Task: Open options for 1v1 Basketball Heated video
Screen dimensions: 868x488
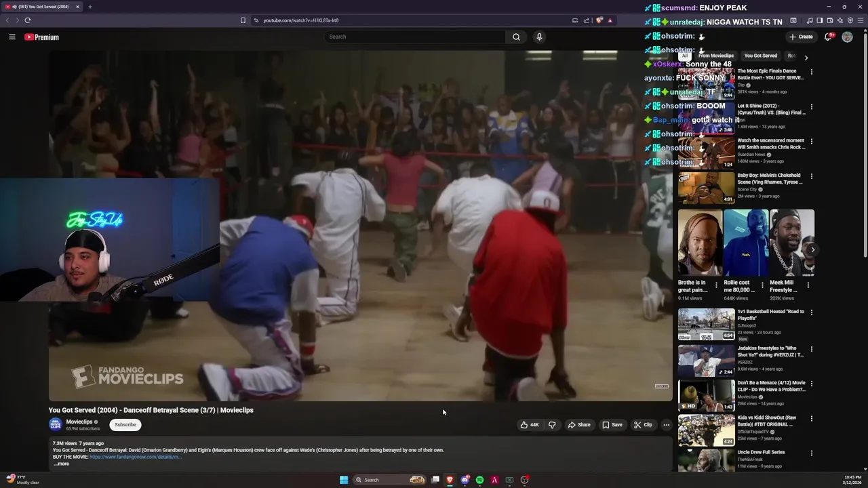Action: [811, 312]
